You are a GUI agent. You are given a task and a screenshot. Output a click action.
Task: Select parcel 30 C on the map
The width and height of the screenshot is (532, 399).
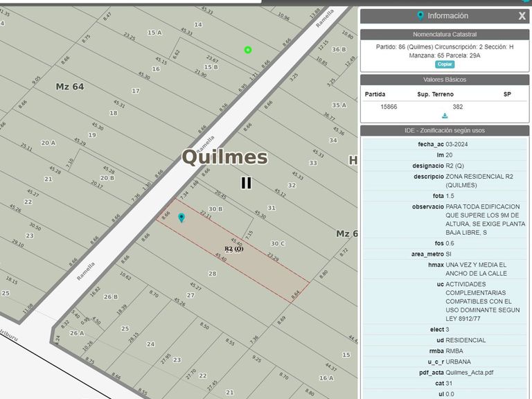(x=278, y=244)
